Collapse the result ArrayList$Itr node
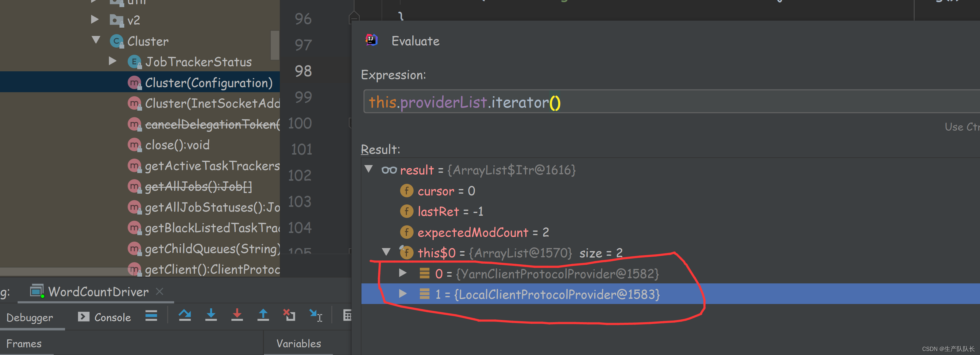This screenshot has height=355, width=980. pos(368,169)
